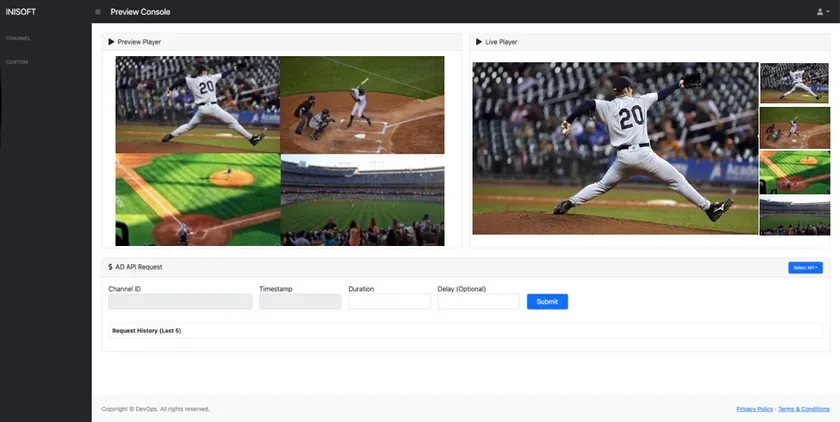Select the pitcher thumbnail in Live Player
The width and height of the screenshot is (840, 422).
(794, 83)
